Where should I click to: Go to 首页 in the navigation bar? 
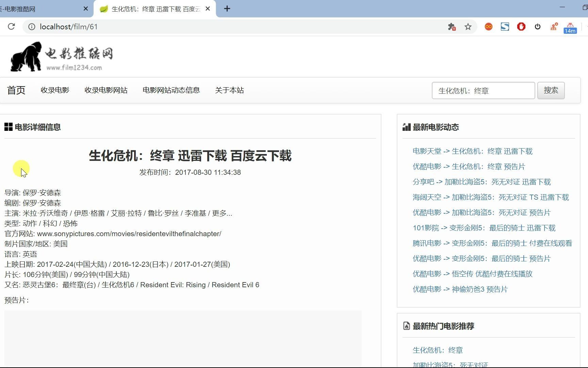coord(16,90)
